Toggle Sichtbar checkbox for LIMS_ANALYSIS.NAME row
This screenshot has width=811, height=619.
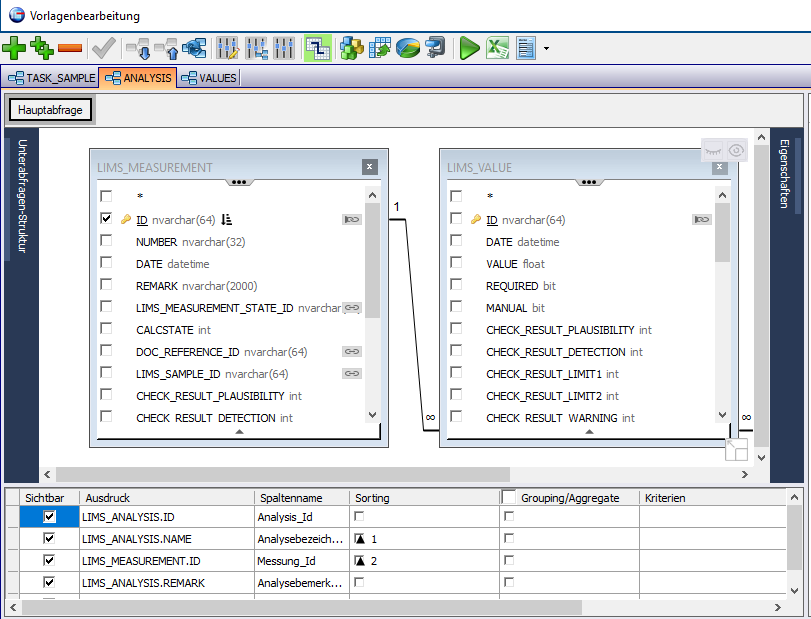(49, 539)
